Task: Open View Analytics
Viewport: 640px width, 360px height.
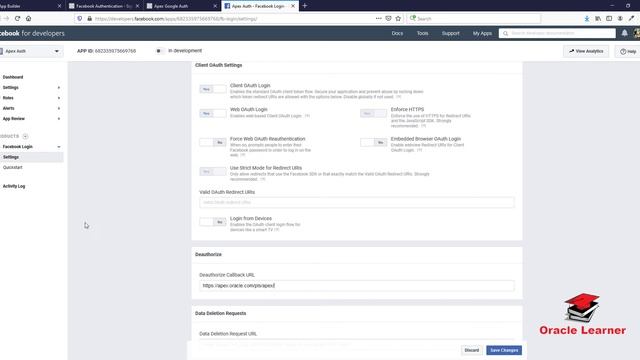Action: (586, 51)
